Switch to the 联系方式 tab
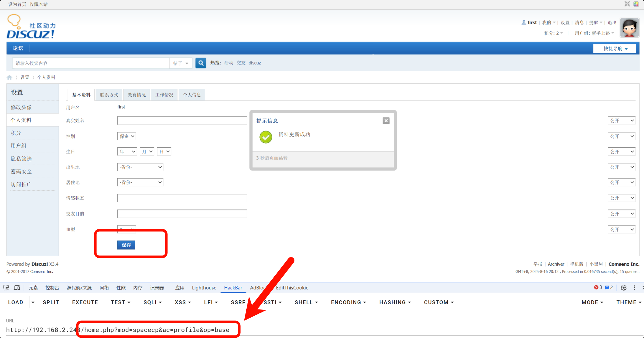Image resolution: width=644 pixels, height=338 pixels. pos(109,95)
